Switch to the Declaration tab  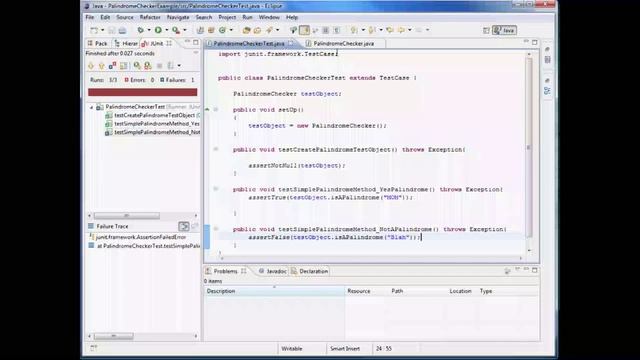(x=310, y=271)
